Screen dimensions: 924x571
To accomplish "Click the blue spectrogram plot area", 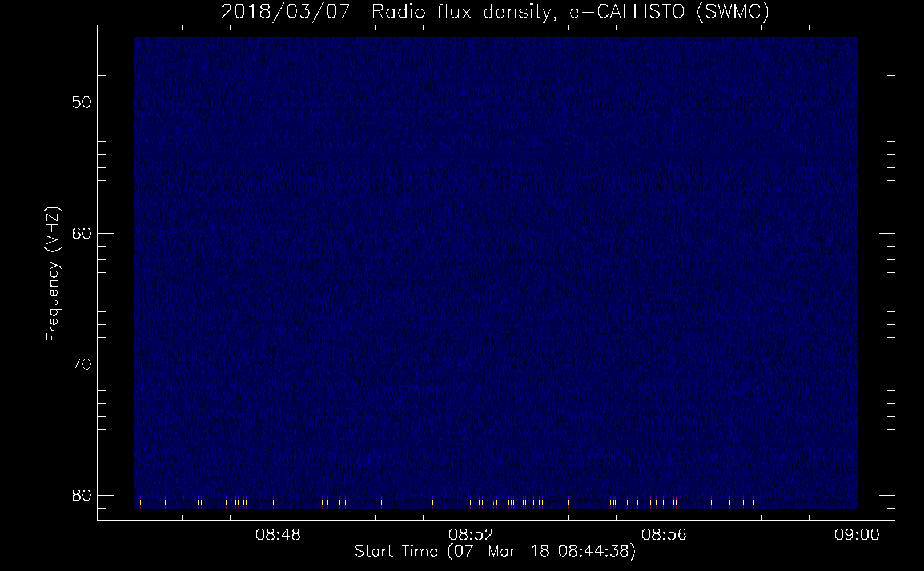I will (x=496, y=272).
